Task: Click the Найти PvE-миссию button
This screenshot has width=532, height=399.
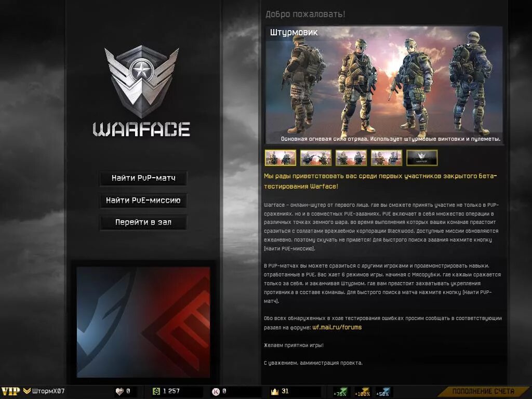Action: (x=143, y=201)
